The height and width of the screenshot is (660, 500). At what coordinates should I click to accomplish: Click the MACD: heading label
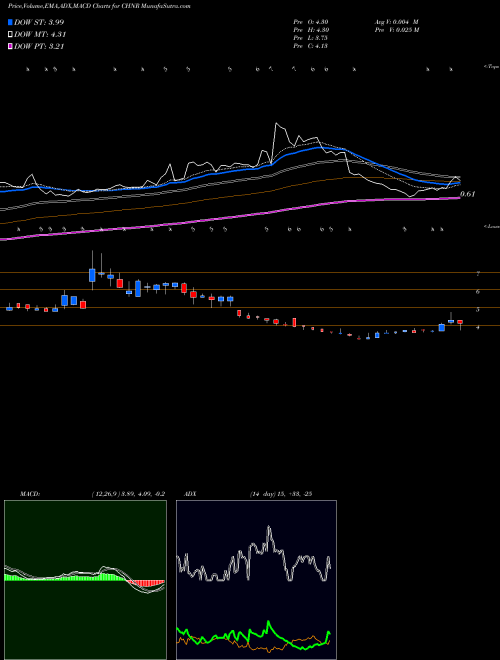pos(30,494)
